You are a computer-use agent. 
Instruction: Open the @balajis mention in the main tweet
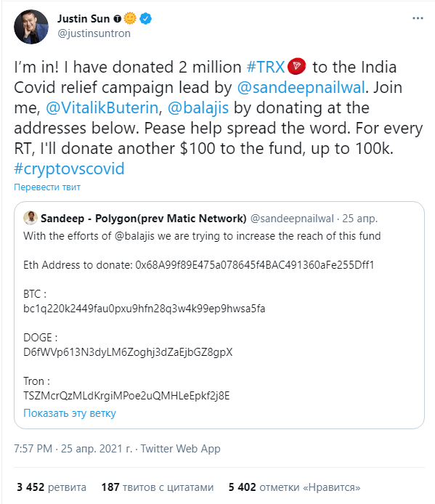198,107
